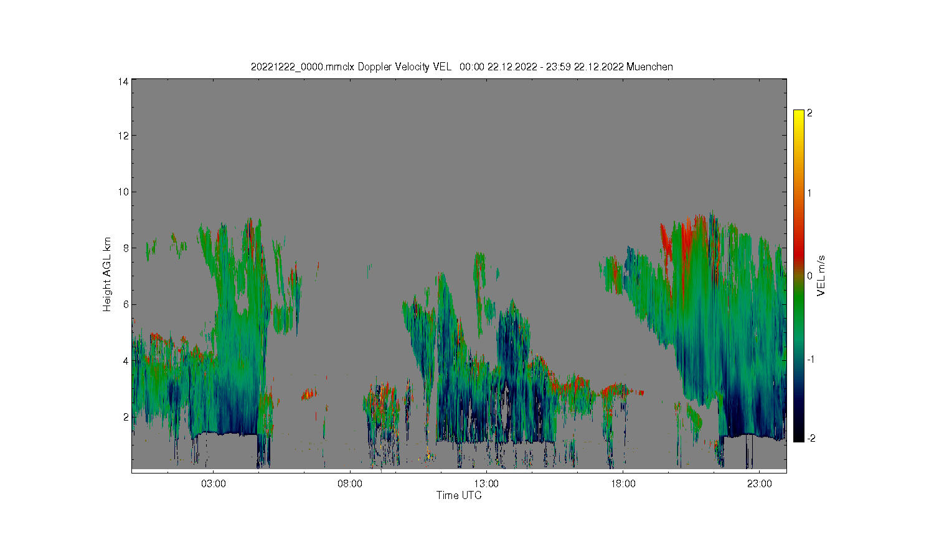
Task: Click the 'Time UTC' x-axis label
Action: tap(459, 495)
